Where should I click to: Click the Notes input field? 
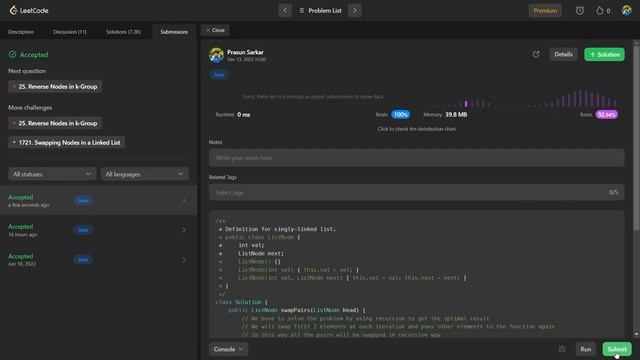click(x=416, y=158)
